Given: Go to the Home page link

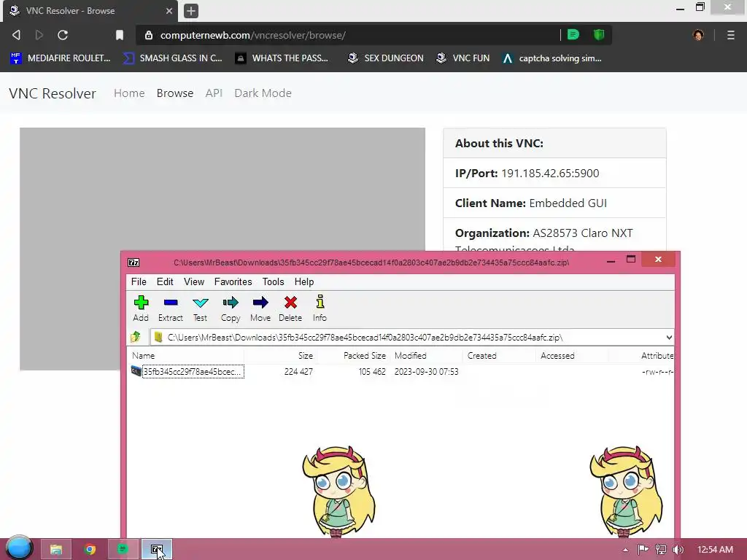Looking at the screenshot, I should (x=129, y=93).
